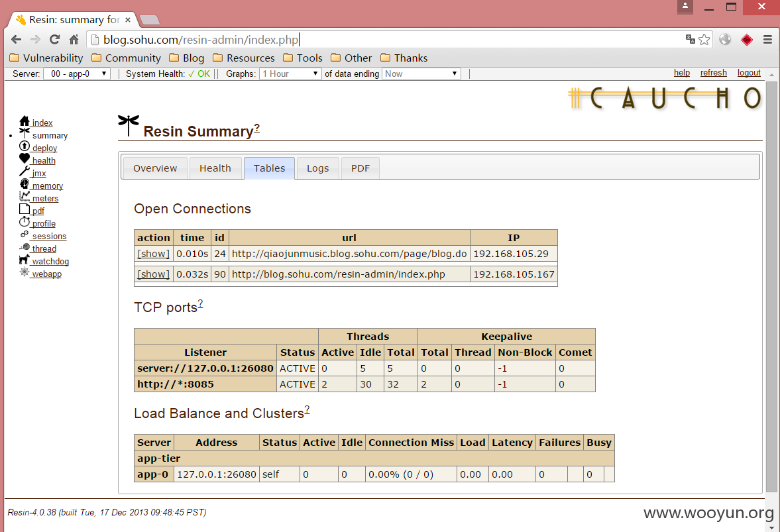This screenshot has height=532, width=780.
Task: Switch to the Health tab
Action: pos(215,168)
